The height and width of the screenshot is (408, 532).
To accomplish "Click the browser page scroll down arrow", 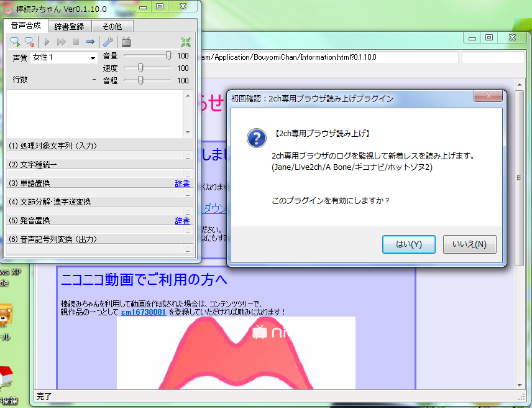I will click(x=520, y=385).
